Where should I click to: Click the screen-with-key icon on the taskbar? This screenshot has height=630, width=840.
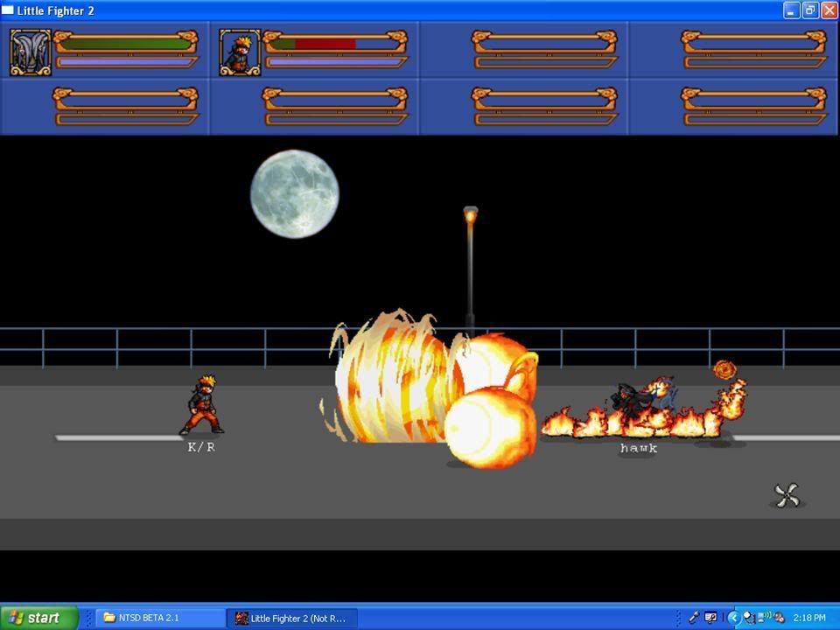tap(710, 618)
